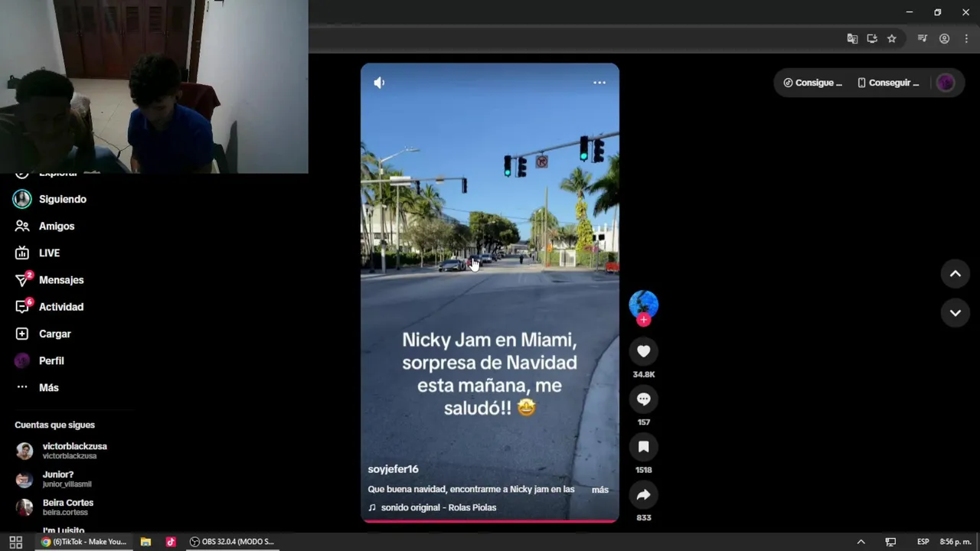Open the purple profile avatar in the header
The image size is (980, 551).
(946, 83)
